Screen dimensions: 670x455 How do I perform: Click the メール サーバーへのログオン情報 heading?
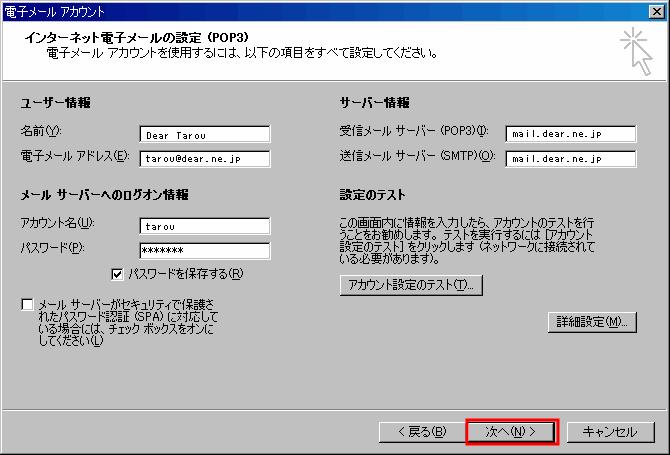(x=105, y=195)
